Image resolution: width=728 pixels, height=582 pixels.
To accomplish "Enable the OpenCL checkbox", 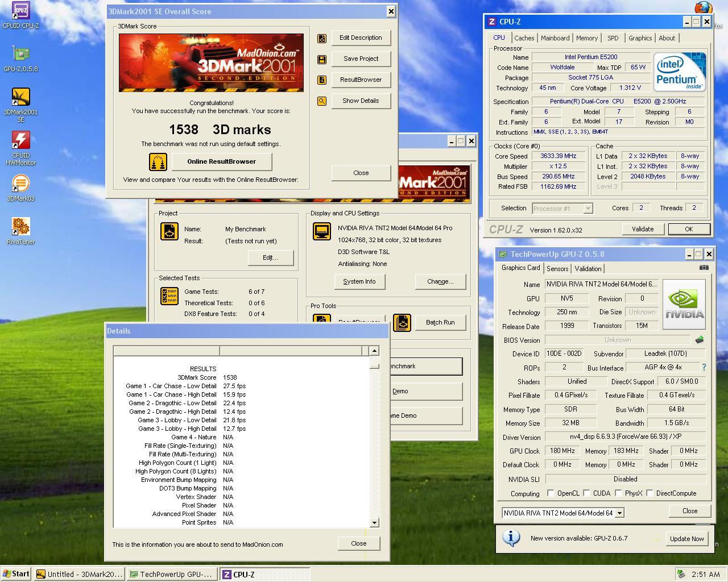I will click(x=551, y=493).
